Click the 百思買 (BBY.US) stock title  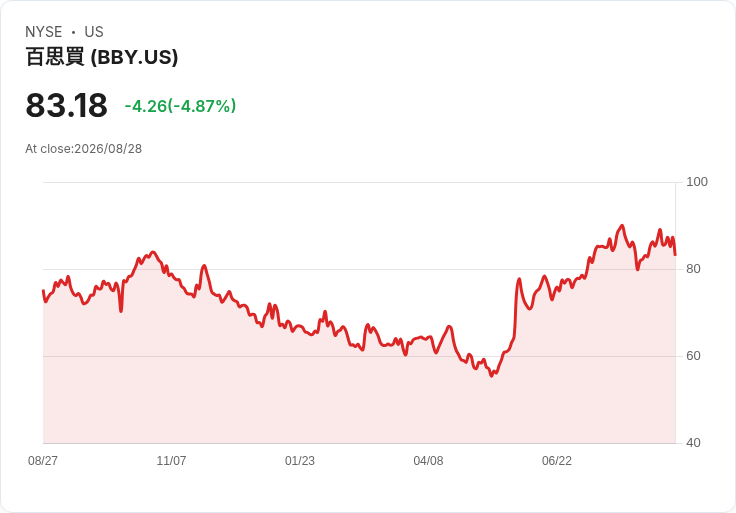tap(102, 57)
